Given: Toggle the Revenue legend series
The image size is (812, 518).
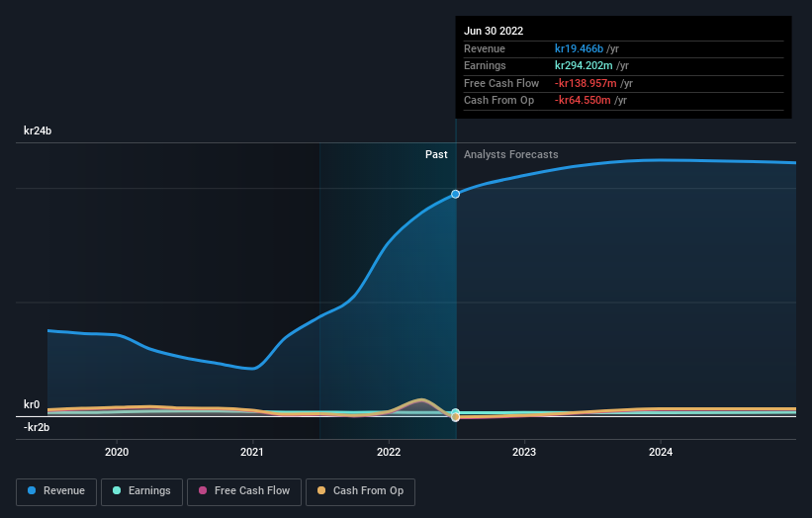Looking at the screenshot, I should tap(56, 491).
